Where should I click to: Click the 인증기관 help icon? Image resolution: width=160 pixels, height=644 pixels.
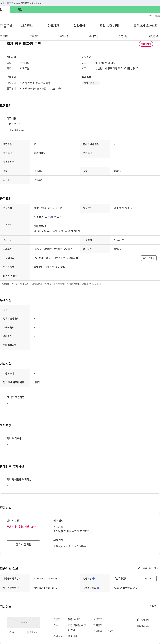point(94,579)
